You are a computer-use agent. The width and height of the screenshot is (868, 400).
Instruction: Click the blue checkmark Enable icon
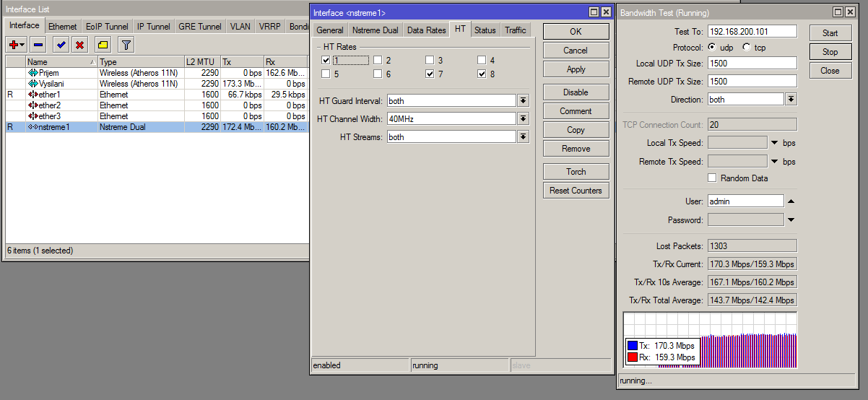coord(61,45)
